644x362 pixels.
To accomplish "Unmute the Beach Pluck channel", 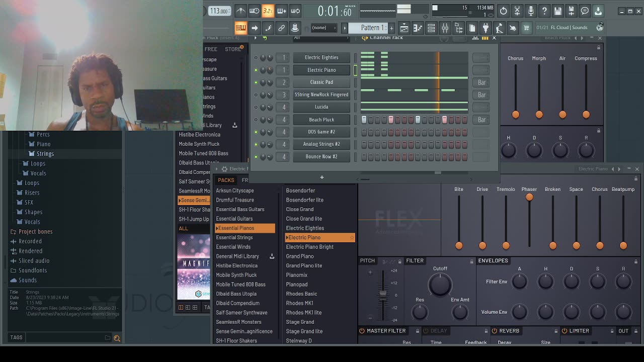I will point(256,120).
